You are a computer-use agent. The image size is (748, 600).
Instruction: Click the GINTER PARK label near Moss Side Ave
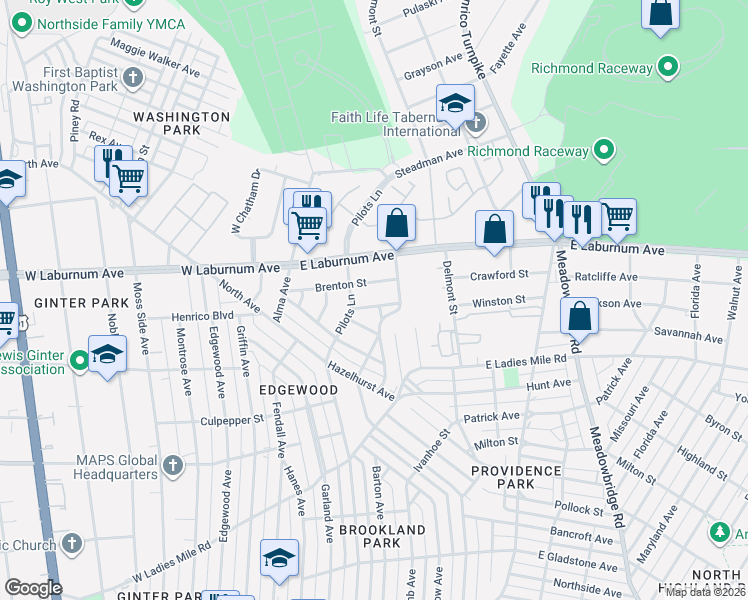pos(82,303)
